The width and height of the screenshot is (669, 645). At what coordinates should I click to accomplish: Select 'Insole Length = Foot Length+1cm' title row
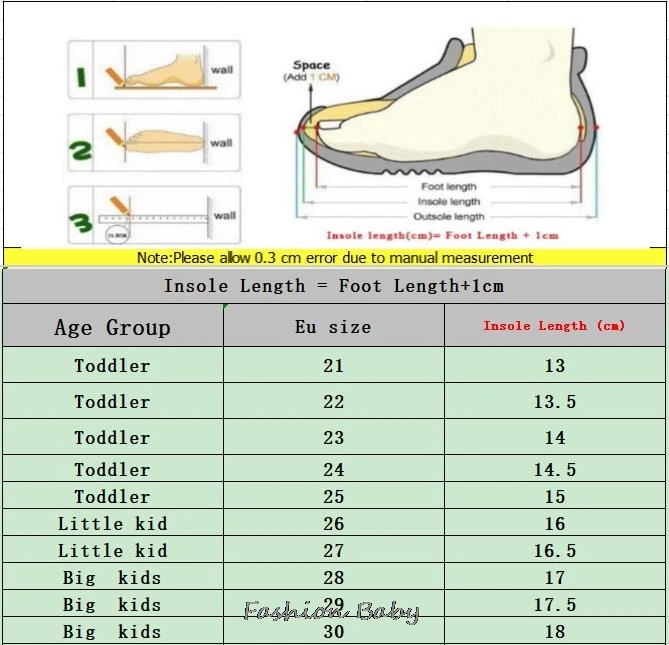tap(334, 286)
